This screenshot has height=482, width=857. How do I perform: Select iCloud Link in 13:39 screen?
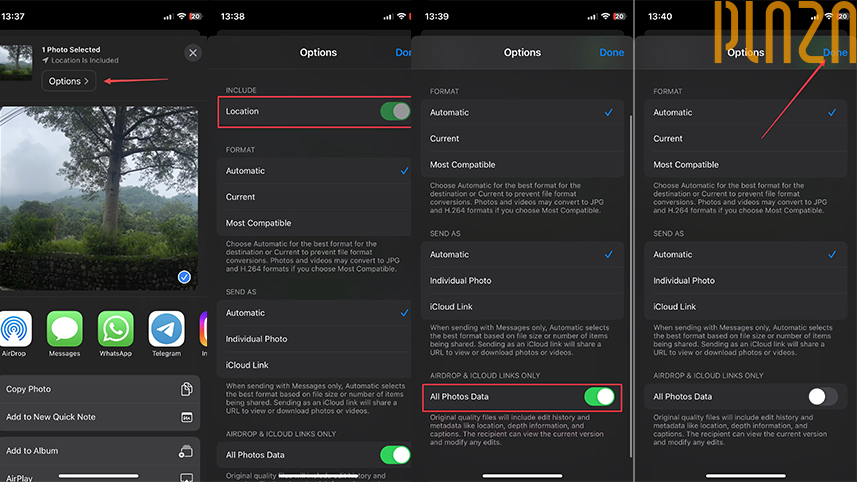(x=523, y=307)
